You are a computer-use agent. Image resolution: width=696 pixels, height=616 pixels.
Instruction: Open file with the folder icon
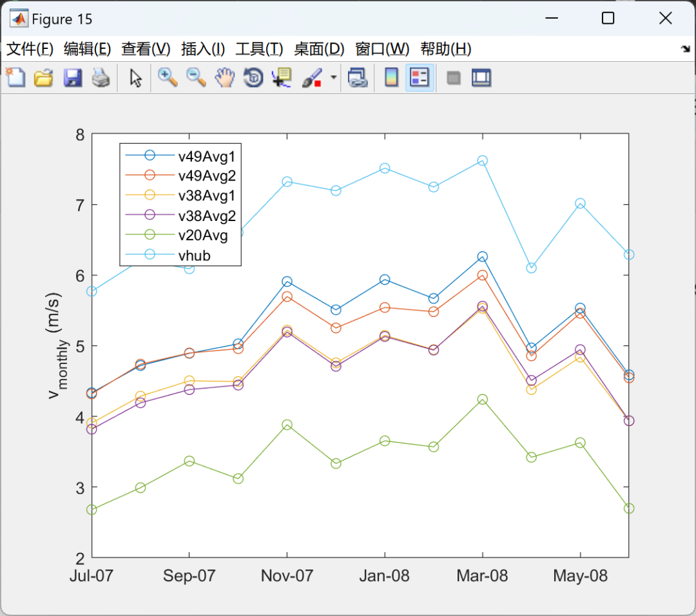[x=44, y=78]
